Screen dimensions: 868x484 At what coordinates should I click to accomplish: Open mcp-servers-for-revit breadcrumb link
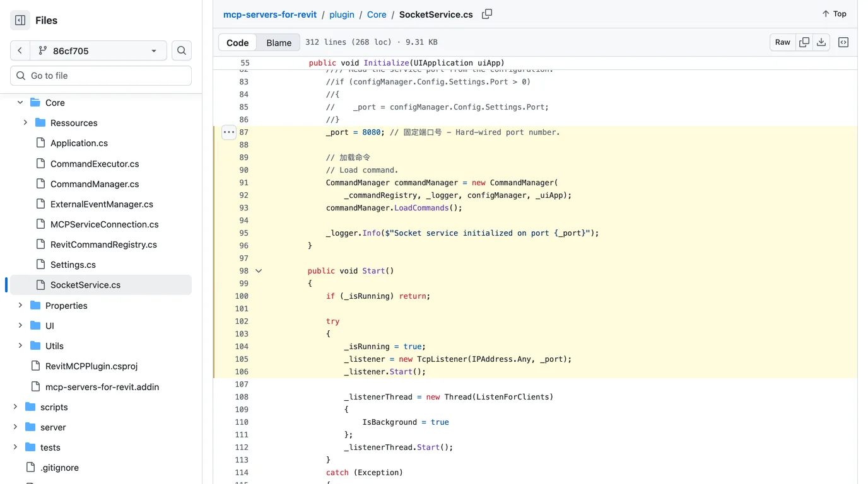pos(270,14)
